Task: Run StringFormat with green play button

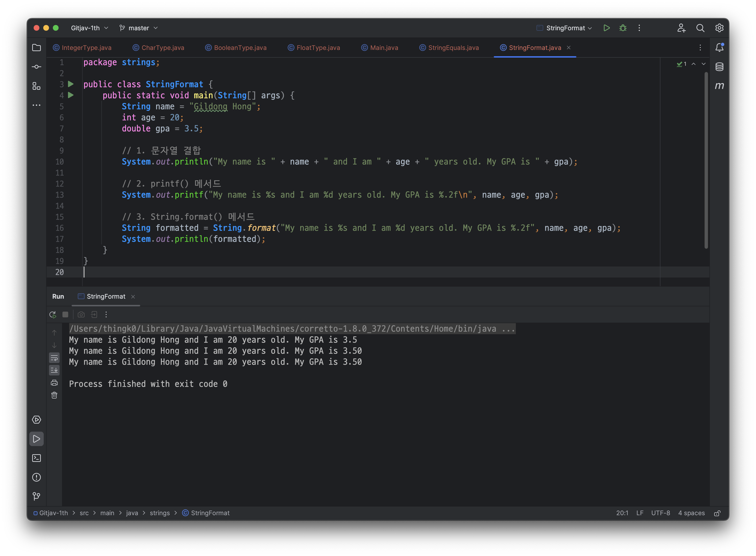Action: pyautogui.click(x=607, y=28)
